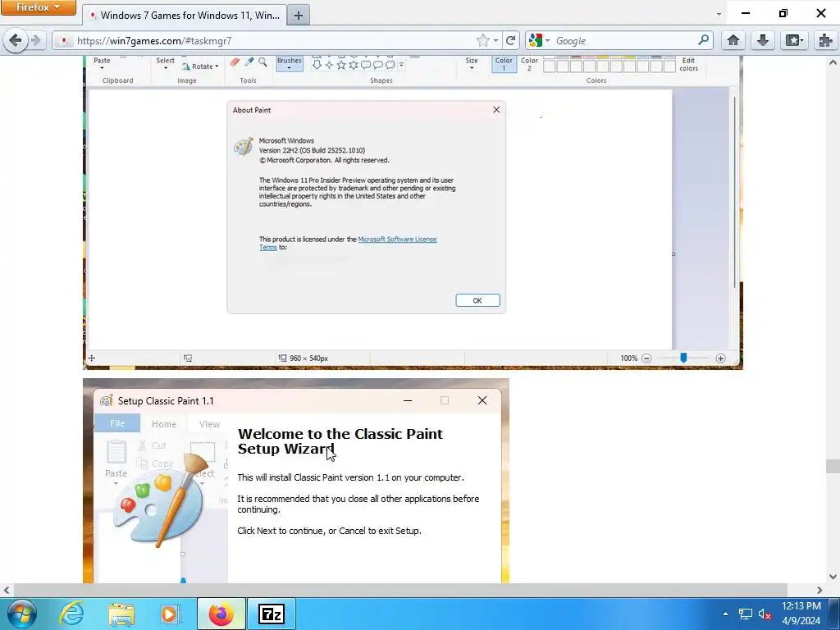The height and width of the screenshot is (630, 840).
Task: Reload the current page
Action: tap(510, 41)
